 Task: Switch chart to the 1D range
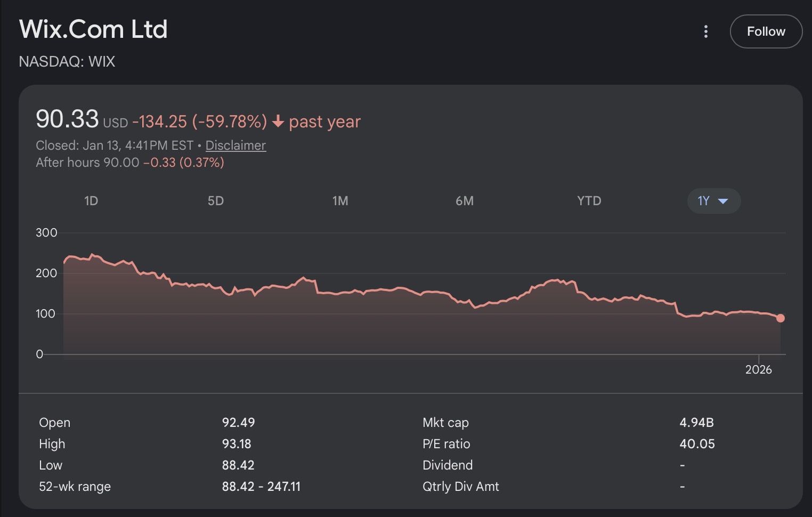(91, 201)
